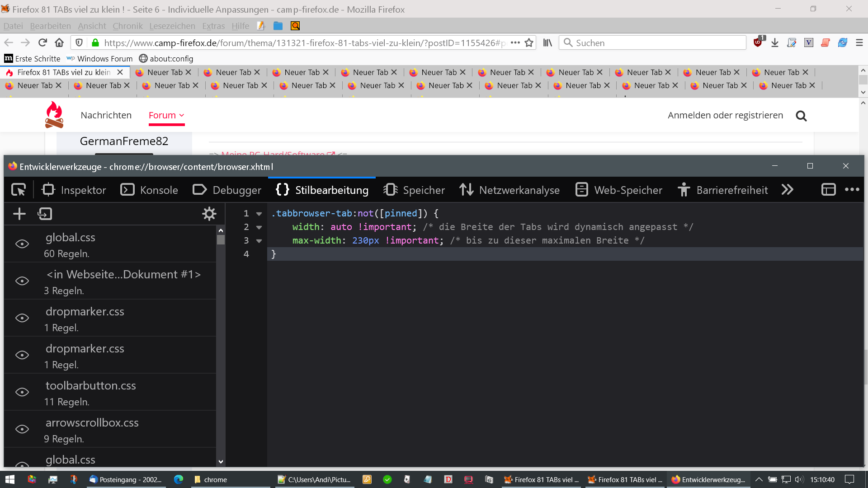The image size is (868, 488).
Task: Open the Lesezeichen menu
Action: point(172,26)
